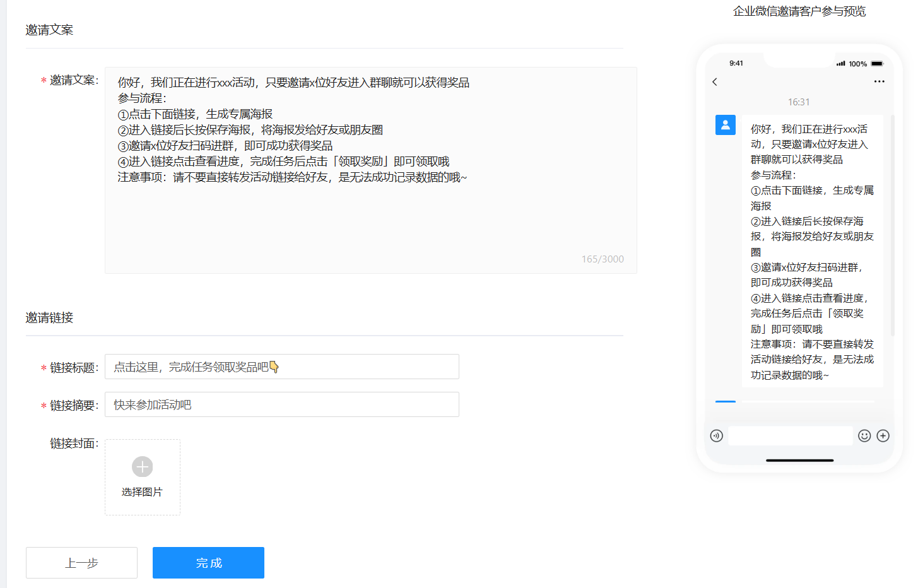
Task: Click the 企业微信邀请客户参与预览 title
Action: 799,11
